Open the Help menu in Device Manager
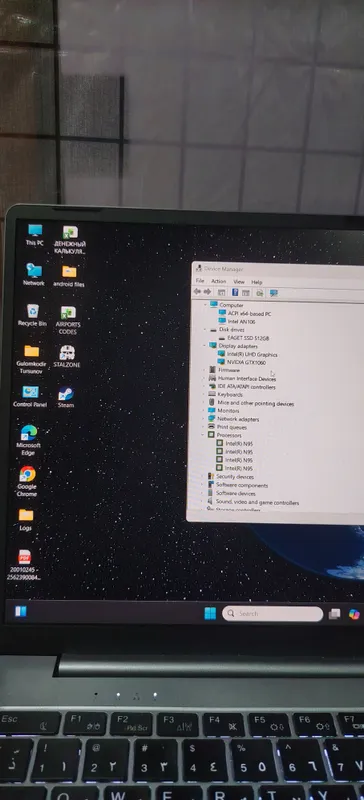The height and width of the screenshot is (800, 364). (x=257, y=282)
